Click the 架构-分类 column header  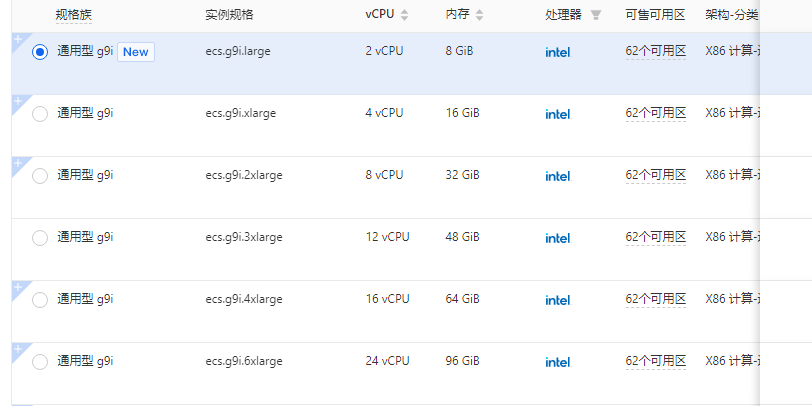coord(731,15)
